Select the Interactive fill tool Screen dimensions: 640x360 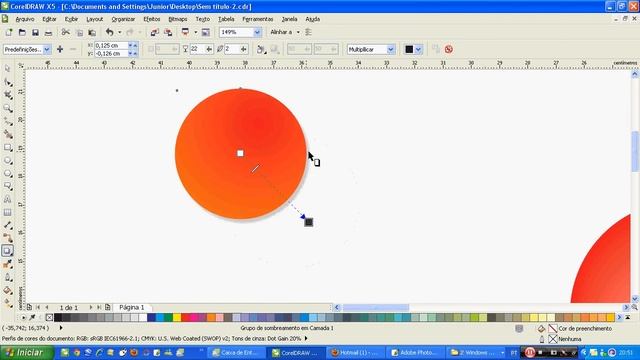[x=7, y=303]
